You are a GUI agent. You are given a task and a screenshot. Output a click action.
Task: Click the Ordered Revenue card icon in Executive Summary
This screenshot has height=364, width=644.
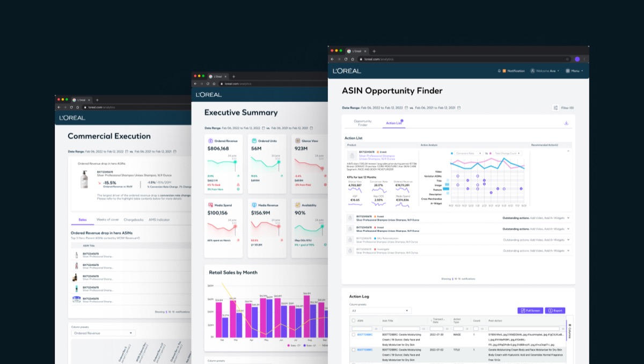point(210,141)
